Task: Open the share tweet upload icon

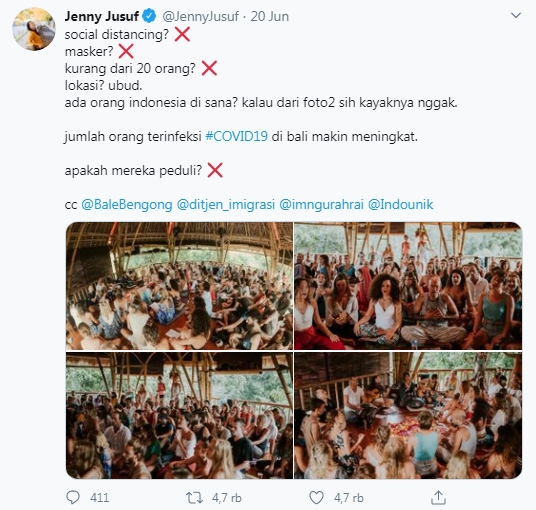Action: coord(438,498)
